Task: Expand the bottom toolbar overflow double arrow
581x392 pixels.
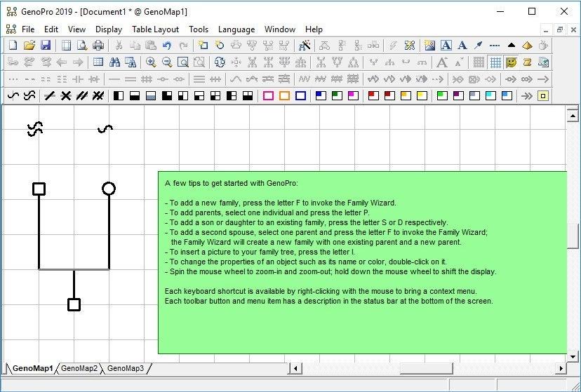Action: (x=526, y=96)
